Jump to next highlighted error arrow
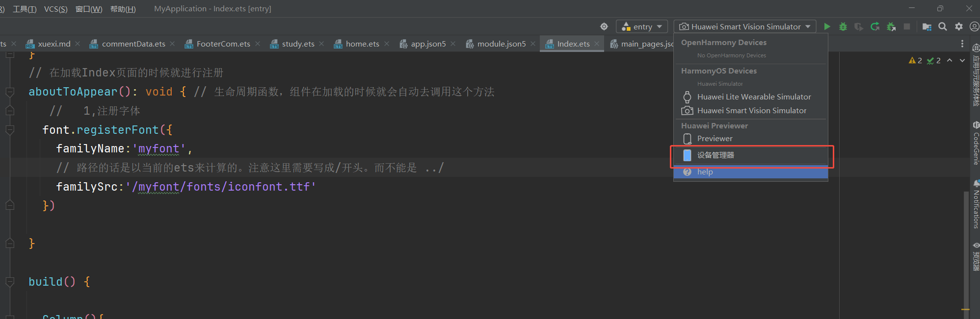The height and width of the screenshot is (319, 980). (x=962, y=60)
